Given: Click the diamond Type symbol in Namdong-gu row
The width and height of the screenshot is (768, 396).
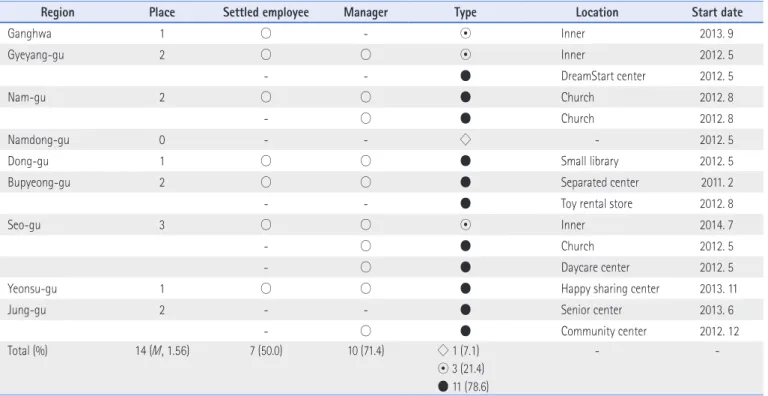Looking at the screenshot, I should click(x=465, y=140).
